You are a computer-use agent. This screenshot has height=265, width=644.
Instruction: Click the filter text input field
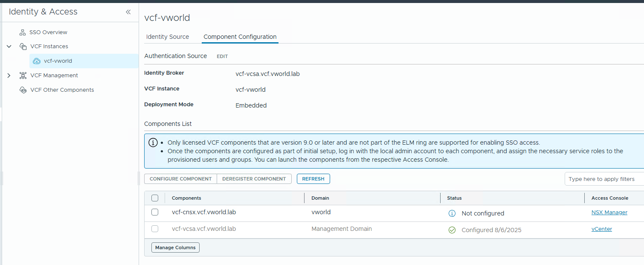point(603,179)
